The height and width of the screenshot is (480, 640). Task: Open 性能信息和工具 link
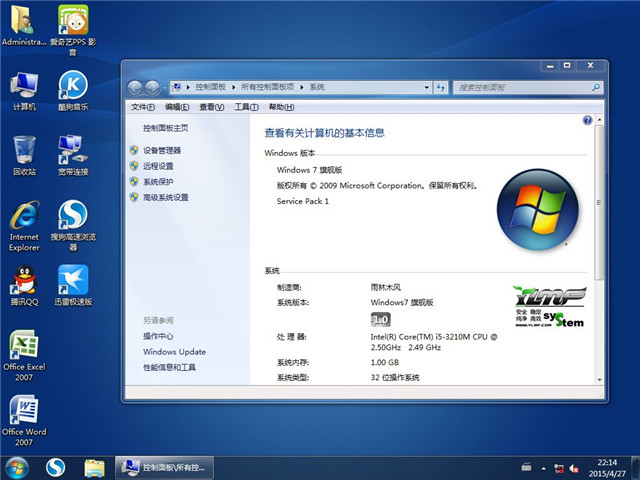[x=169, y=367]
